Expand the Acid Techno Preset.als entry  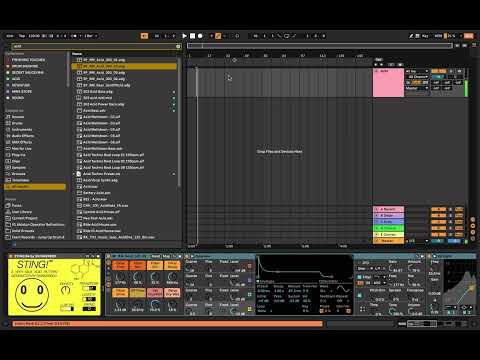(x=74, y=174)
